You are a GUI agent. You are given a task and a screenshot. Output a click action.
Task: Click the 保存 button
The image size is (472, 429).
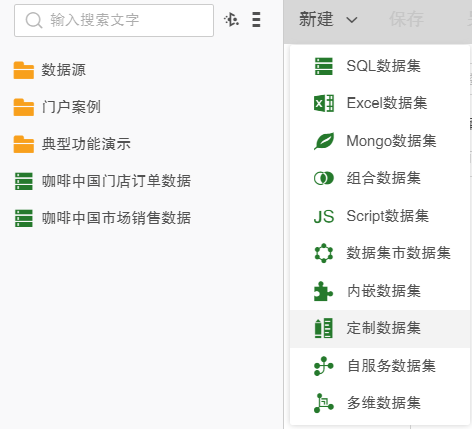click(x=406, y=19)
